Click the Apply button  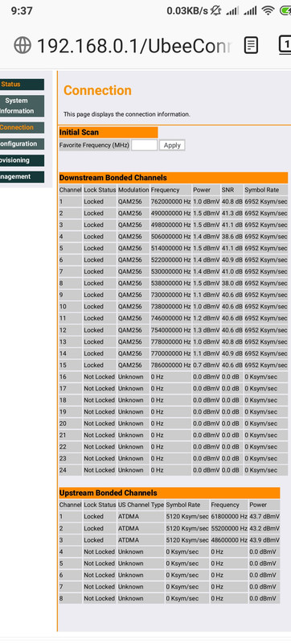pos(172,145)
